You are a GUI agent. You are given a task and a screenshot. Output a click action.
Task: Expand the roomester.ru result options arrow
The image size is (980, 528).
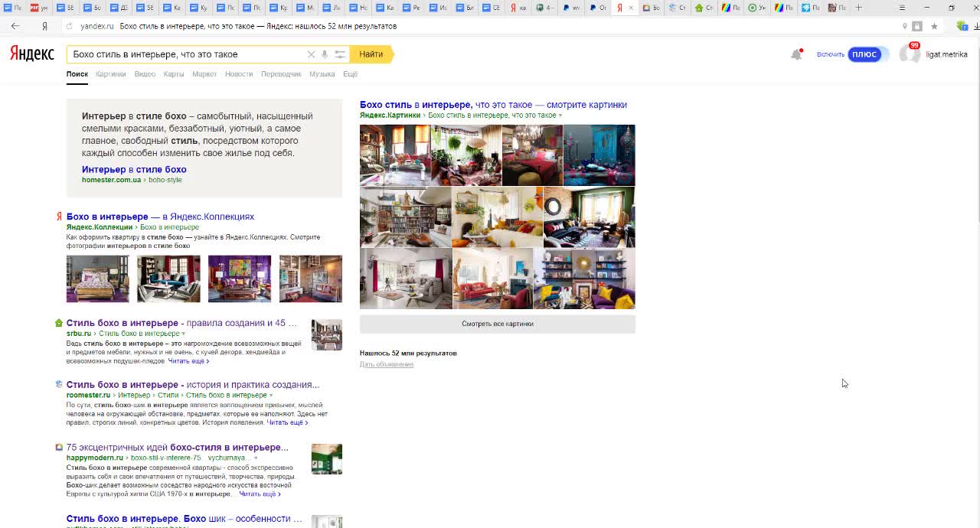pos(271,396)
